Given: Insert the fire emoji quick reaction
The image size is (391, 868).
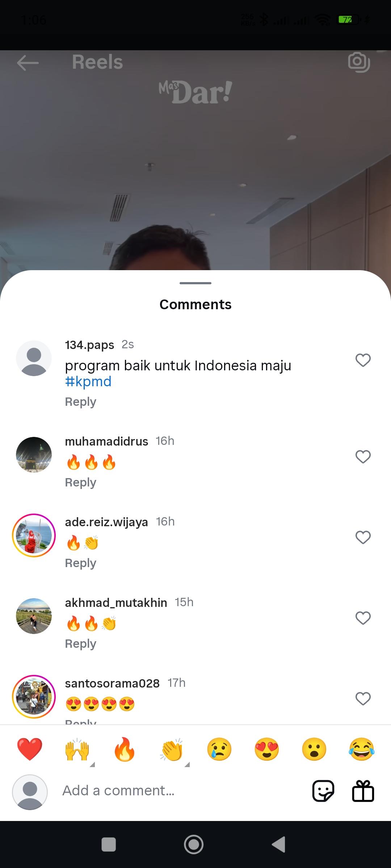Looking at the screenshot, I should click(125, 749).
